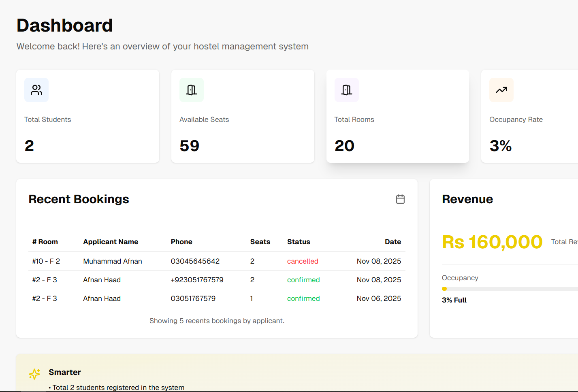Click the calendar icon in Recent Bookings
The image size is (578, 392).
pyautogui.click(x=400, y=199)
